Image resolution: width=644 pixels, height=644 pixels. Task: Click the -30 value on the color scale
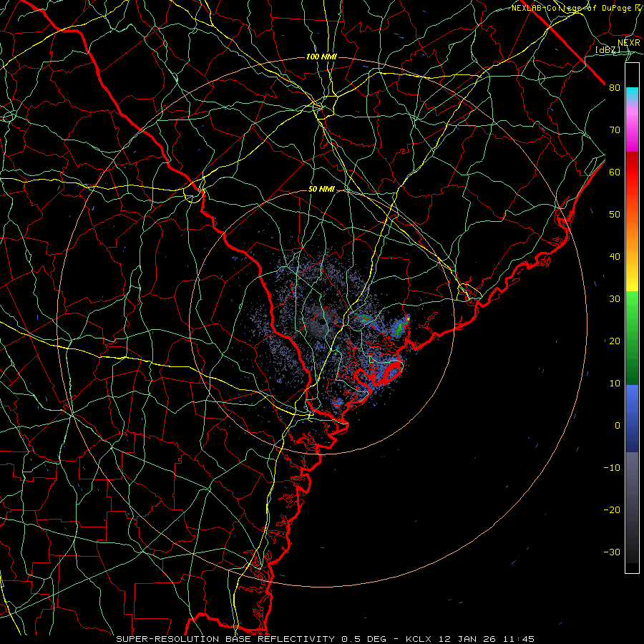click(612, 552)
